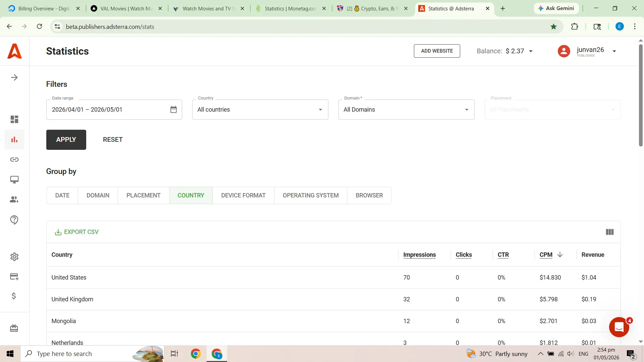
Task: Click the junvan26 user avatar
Action: [564, 51]
